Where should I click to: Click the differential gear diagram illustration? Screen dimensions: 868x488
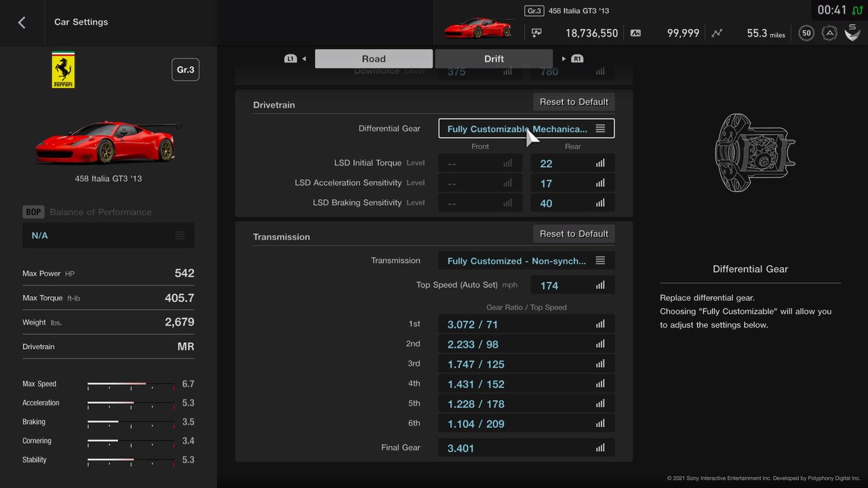pos(754,153)
